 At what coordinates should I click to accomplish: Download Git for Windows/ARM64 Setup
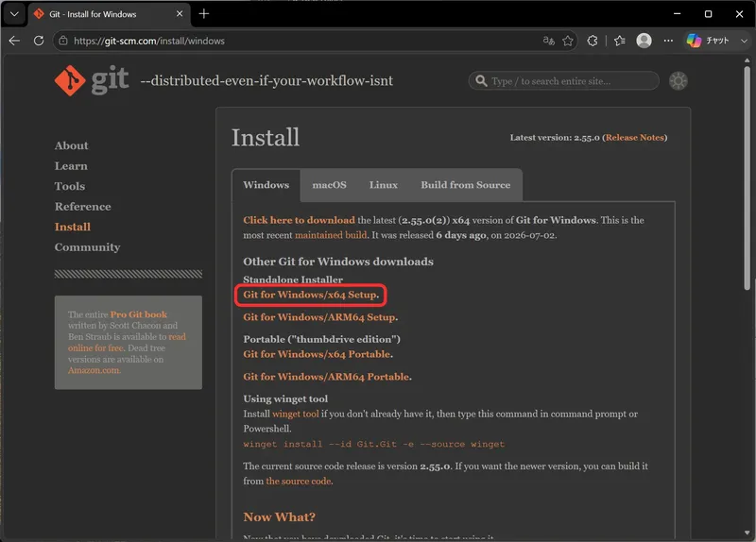(x=319, y=317)
